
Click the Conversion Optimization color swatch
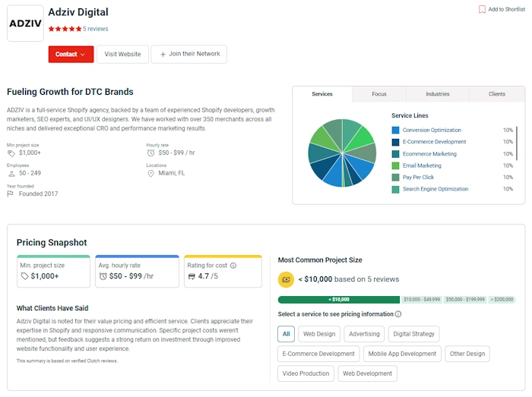click(395, 130)
